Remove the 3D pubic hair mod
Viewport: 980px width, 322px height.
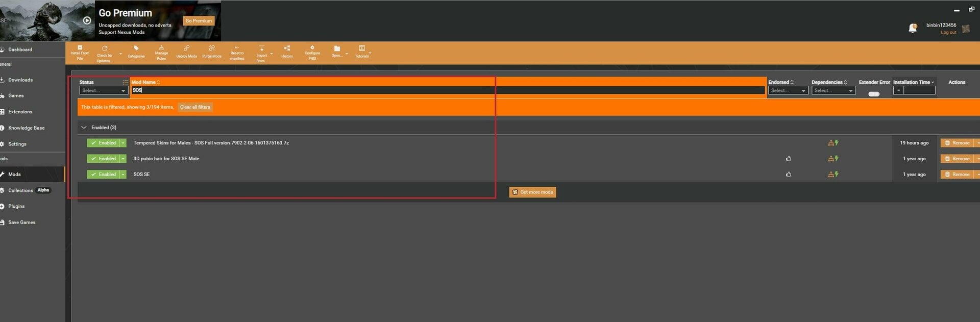(957, 159)
